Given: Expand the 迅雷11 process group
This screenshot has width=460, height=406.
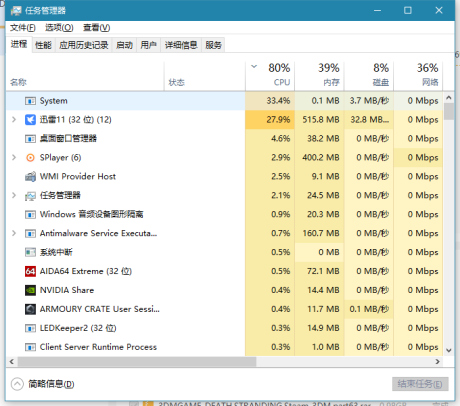Looking at the screenshot, I should pyautogui.click(x=14, y=119).
